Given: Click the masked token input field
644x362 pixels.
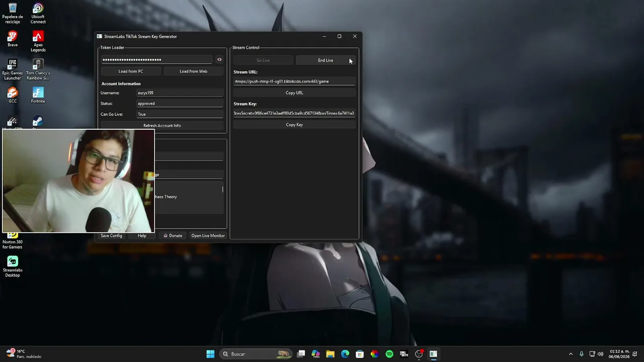Looking at the screenshot, I should pos(157,60).
